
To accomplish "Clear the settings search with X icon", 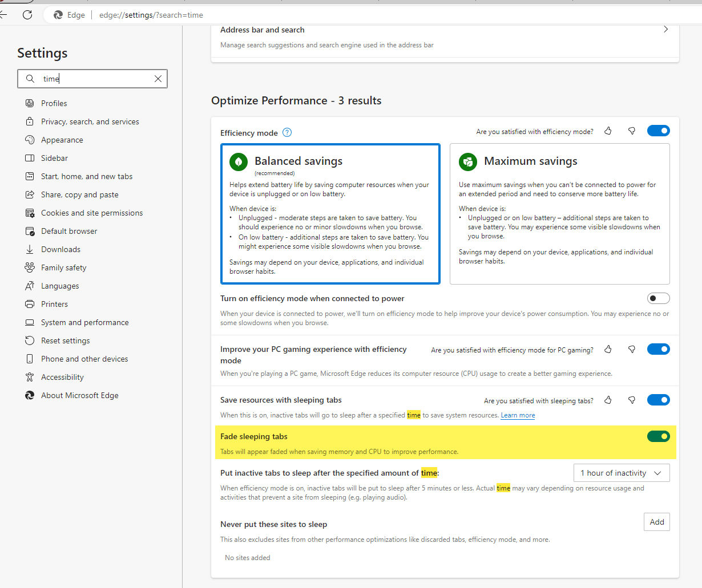I will click(x=158, y=79).
